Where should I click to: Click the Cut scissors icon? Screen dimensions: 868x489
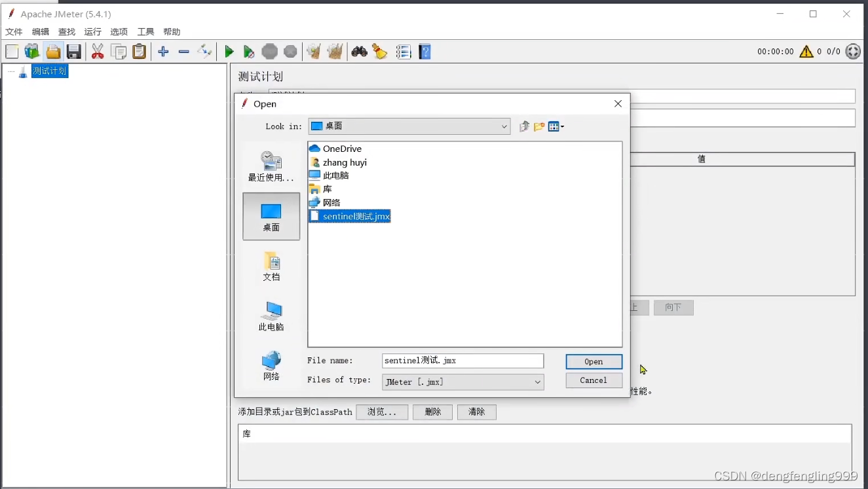98,52
